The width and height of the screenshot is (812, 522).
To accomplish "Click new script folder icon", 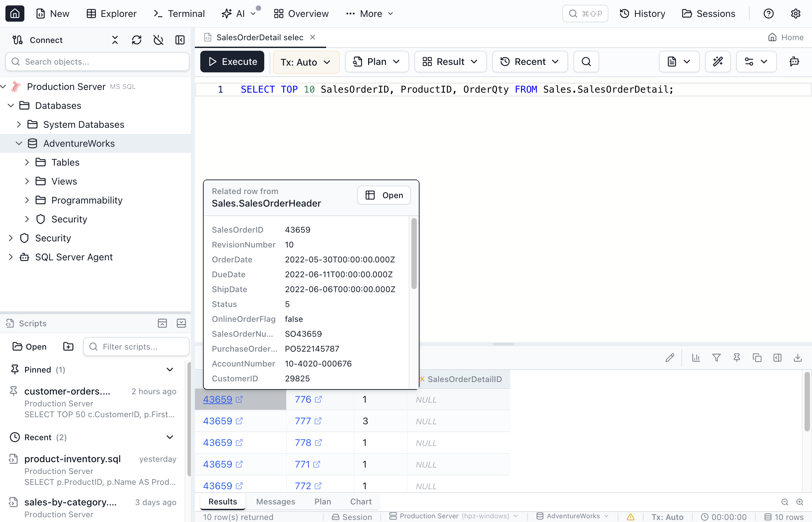I will pyautogui.click(x=68, y=347).
